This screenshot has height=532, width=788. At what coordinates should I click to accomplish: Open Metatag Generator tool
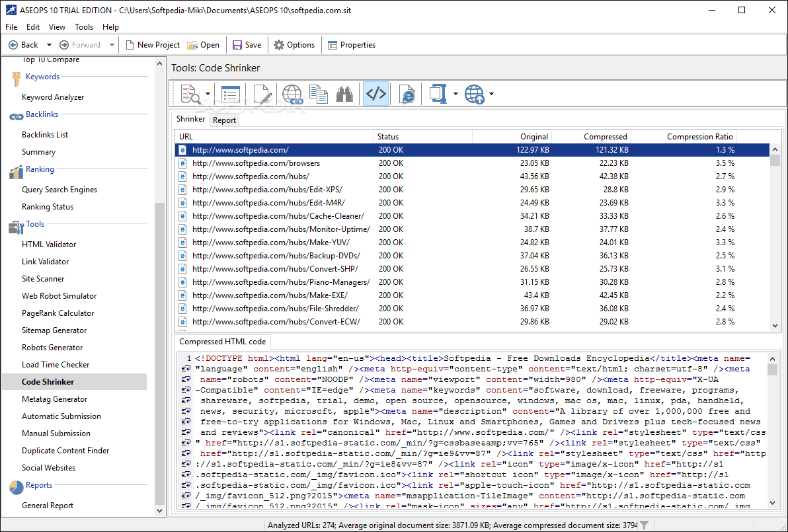pos(54,399)
